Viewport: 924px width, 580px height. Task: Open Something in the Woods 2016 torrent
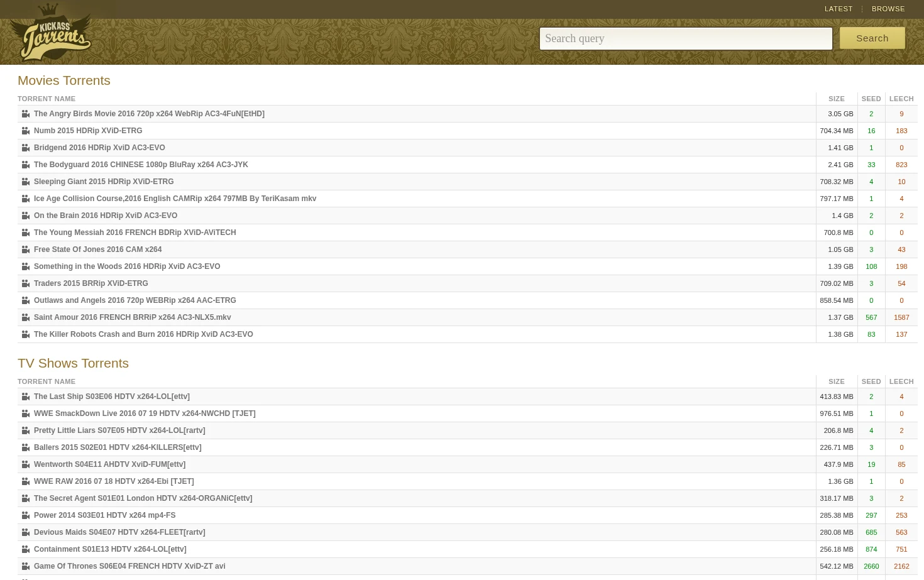[127, 266]
